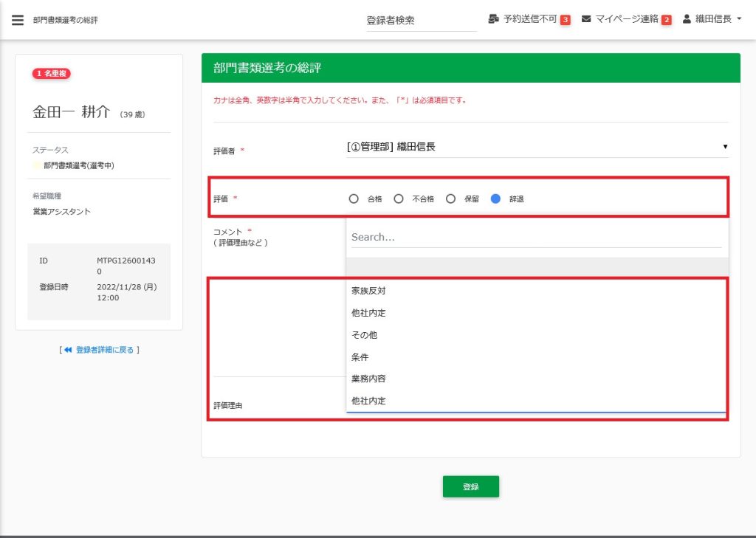Click the user profile icon for 織田信長
This screenshot has height=538, width=756.
[687, 19]
